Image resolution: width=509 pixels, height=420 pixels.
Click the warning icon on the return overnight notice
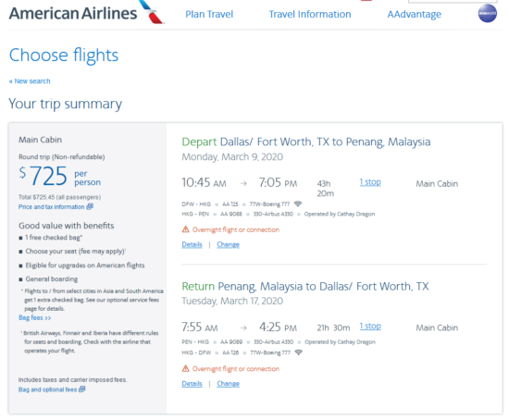pyautogui.click(x=185, y=369)
